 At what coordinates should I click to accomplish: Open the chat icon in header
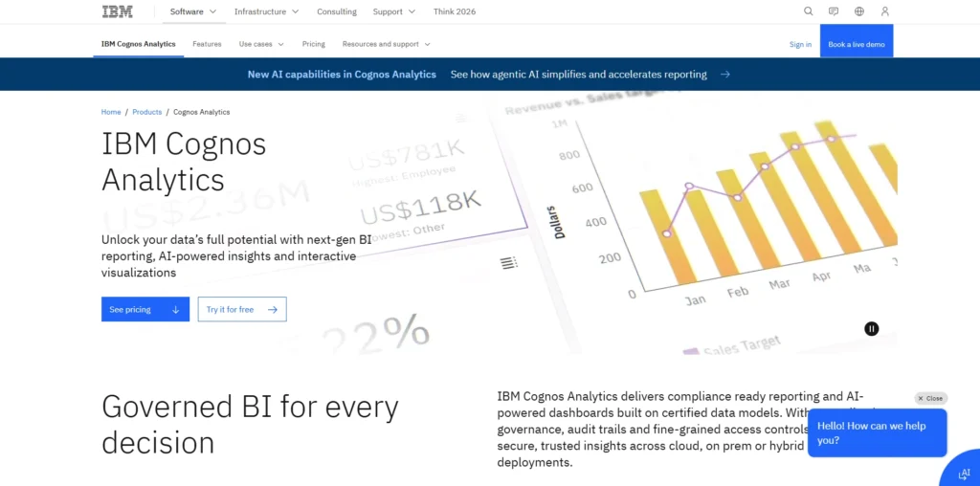pos(834,11)
